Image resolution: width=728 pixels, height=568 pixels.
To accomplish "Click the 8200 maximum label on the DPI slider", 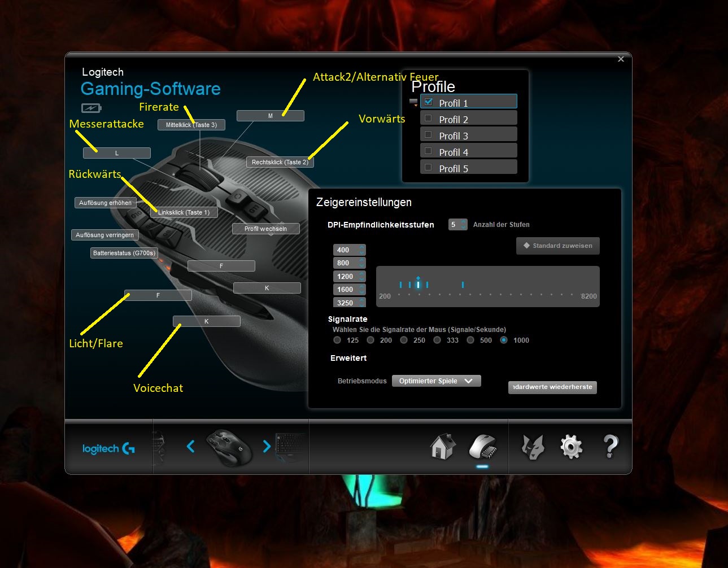I will (589, 296).
